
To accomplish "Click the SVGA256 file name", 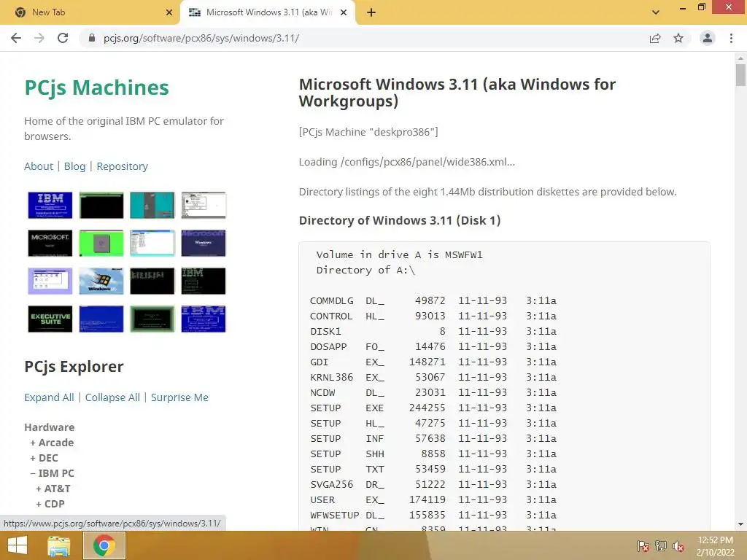I will click(332, 484).
